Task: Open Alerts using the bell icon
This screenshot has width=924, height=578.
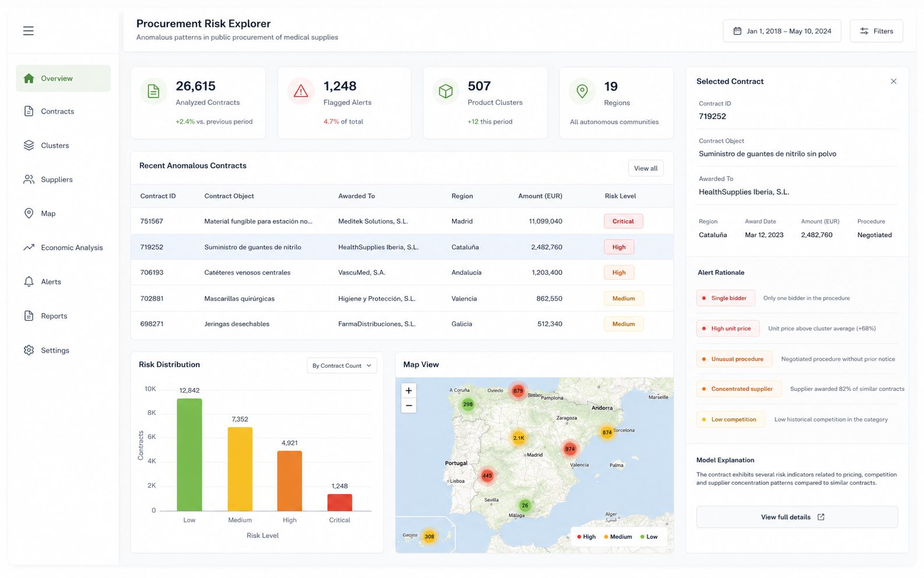Action: pyautogui.click(x=29, y=281)
